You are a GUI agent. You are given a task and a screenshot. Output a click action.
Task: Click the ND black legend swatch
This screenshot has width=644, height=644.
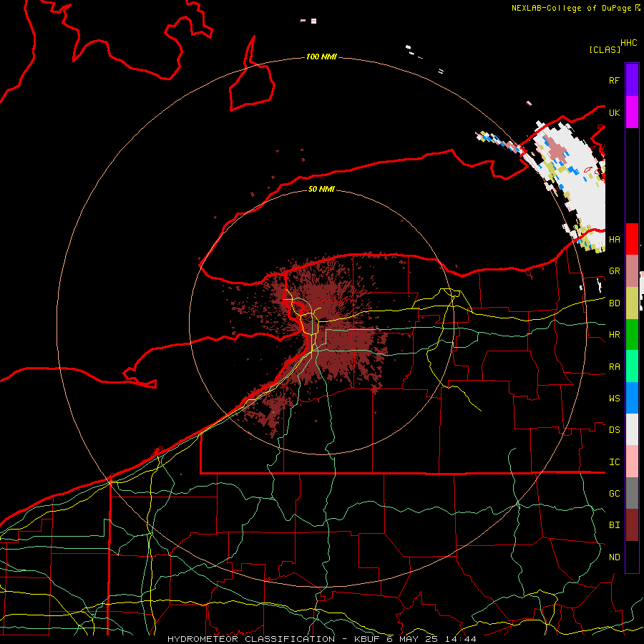[x=632, y=557]
